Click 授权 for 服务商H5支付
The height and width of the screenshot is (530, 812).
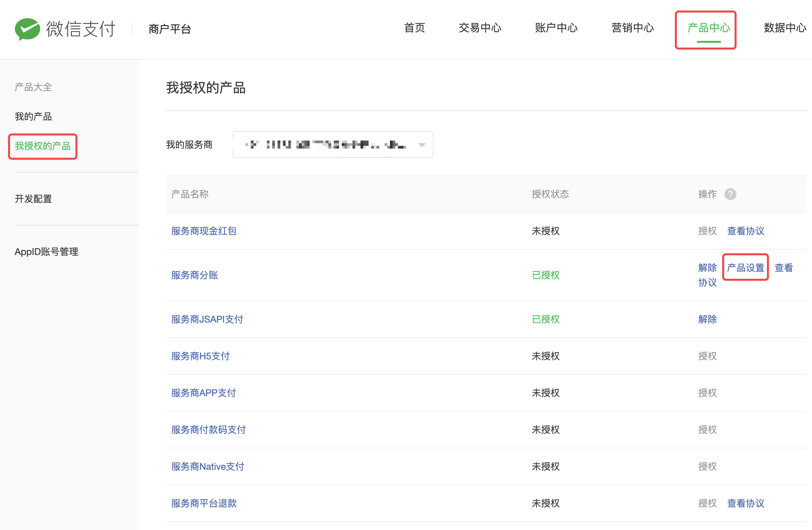coord(707,356)
